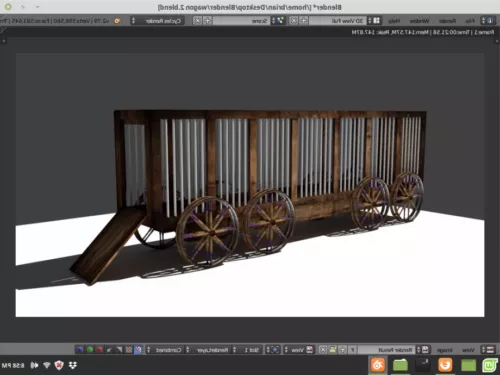Delete the current Scene with X button
Viewport: 500px width, 375px height.
coord(197,21)
